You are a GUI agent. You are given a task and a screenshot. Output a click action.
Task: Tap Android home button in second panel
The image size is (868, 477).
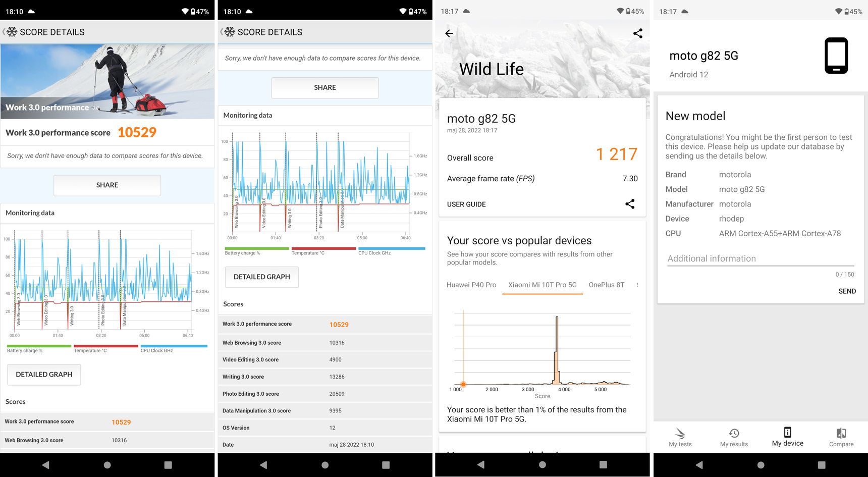coord(325,465)
